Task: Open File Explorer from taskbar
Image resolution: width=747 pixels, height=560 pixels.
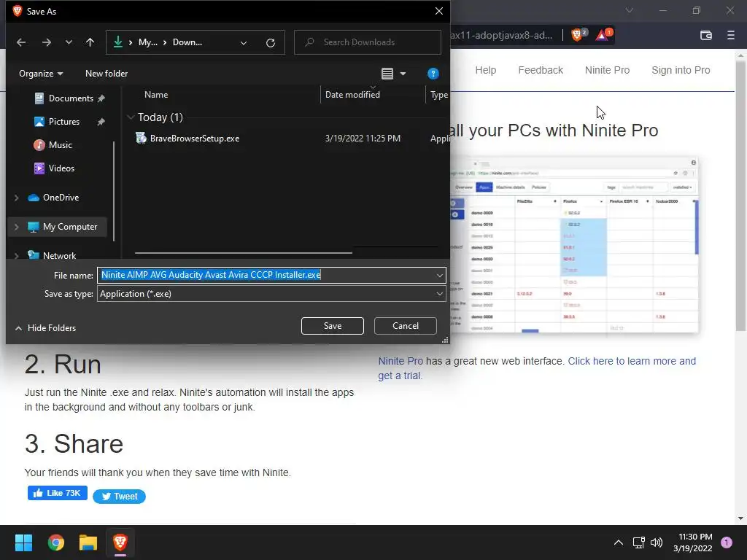Action: click(88, 542)
